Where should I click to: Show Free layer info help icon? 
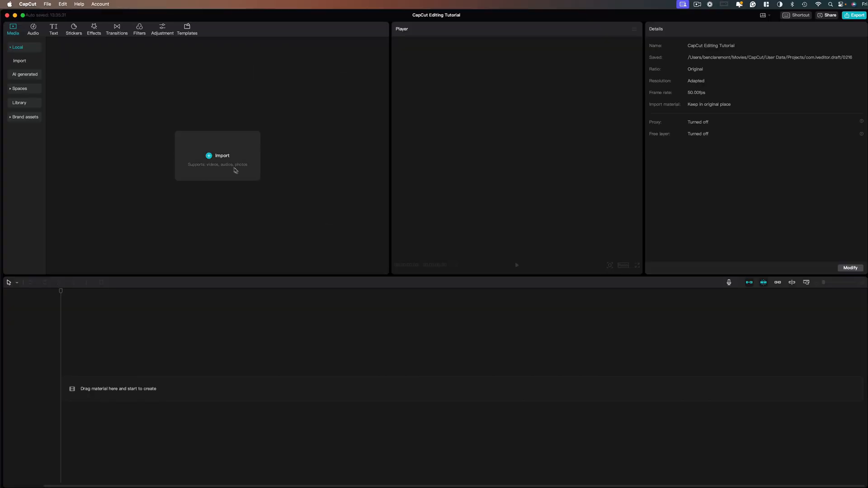pyautogui.click(x=861, y=134)
